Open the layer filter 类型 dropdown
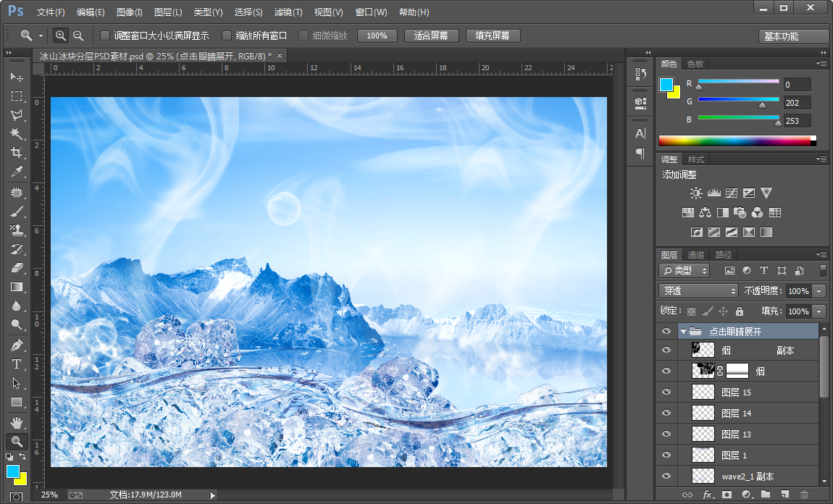 point(685,270)
